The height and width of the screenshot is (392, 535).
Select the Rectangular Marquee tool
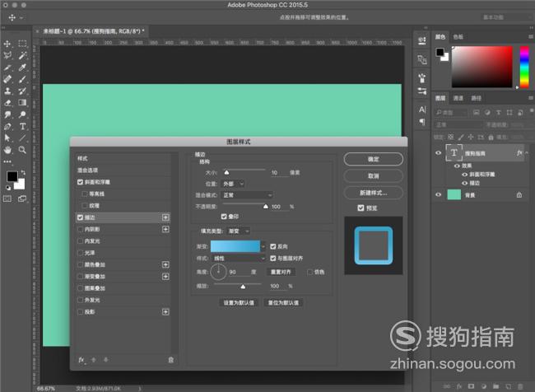[x=22, y=44]
